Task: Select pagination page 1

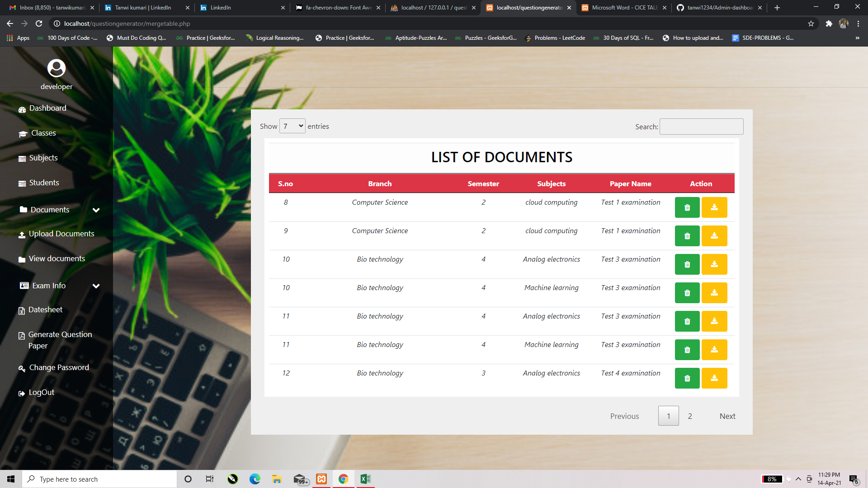Action: tap(668, 416)
